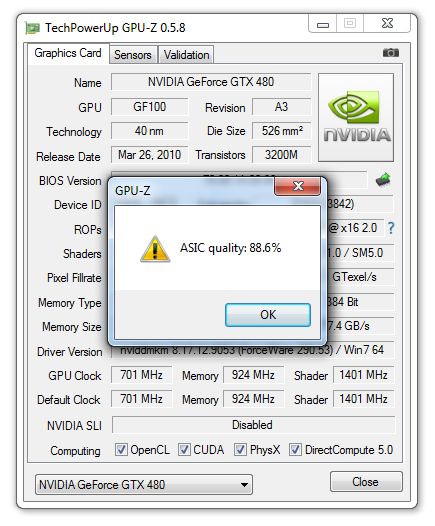Click the NVIDIA logo image
This screenshot has width=435, height=526.
tap(356, 118)
